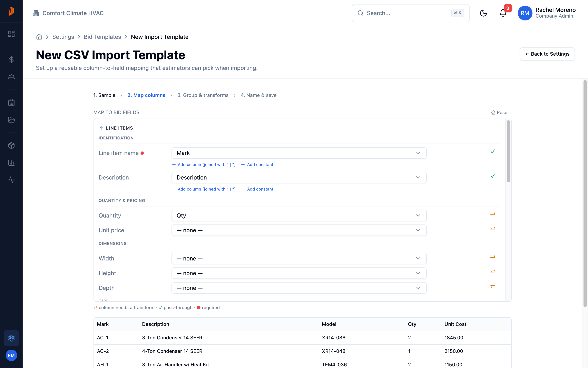Open the package box icon in sidebar
Image resolution: width=588 pixels, height=368 pixels.
coord(11,146)
